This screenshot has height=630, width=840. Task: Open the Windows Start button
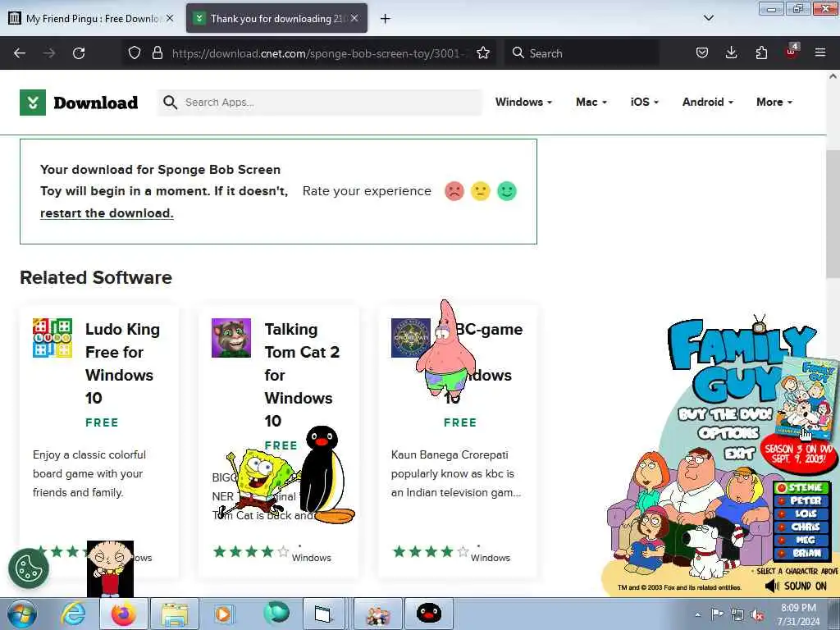pyautogui.click(x=22, y=614)
